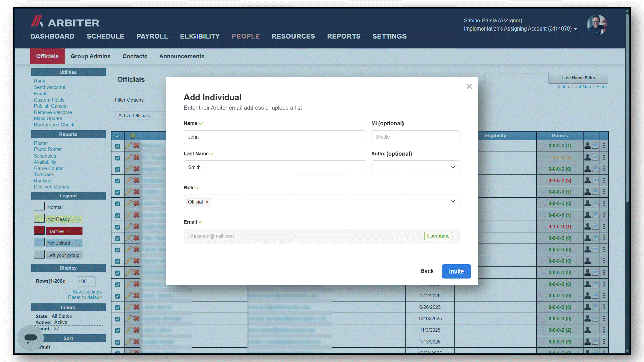Click the Save settings link
Screen dimensions: 644x362
(x=87, y=292)
